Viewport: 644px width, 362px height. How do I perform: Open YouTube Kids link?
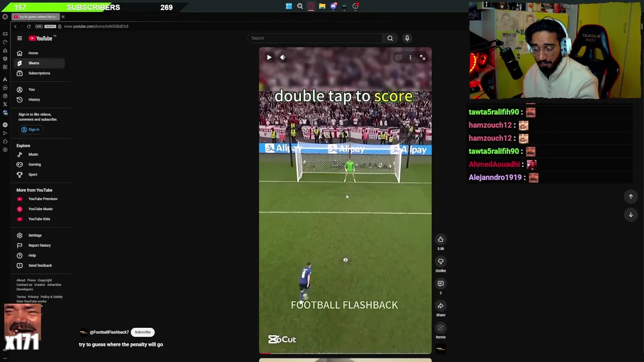[x=39, y=219]
